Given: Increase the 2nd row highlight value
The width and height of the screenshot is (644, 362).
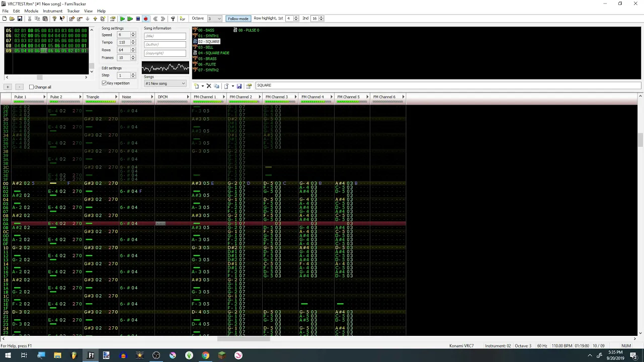Looking at the screenshot, I should pos(322,17).
